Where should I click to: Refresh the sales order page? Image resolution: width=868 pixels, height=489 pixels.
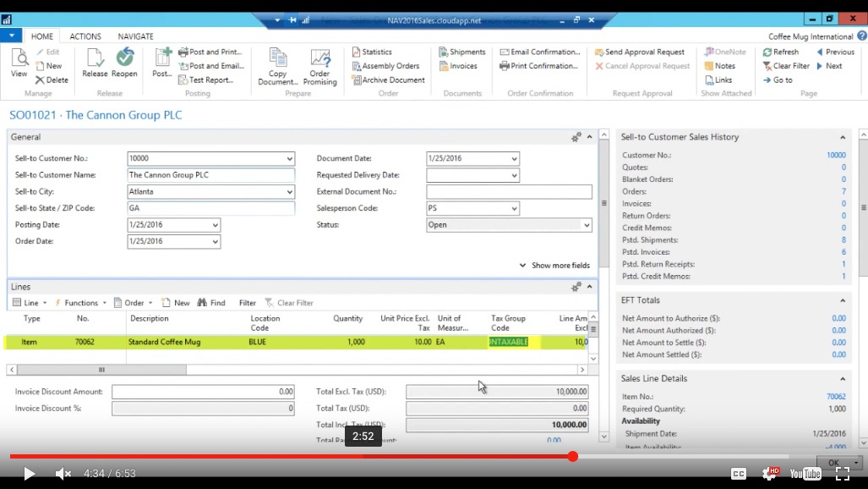point(783,51)
